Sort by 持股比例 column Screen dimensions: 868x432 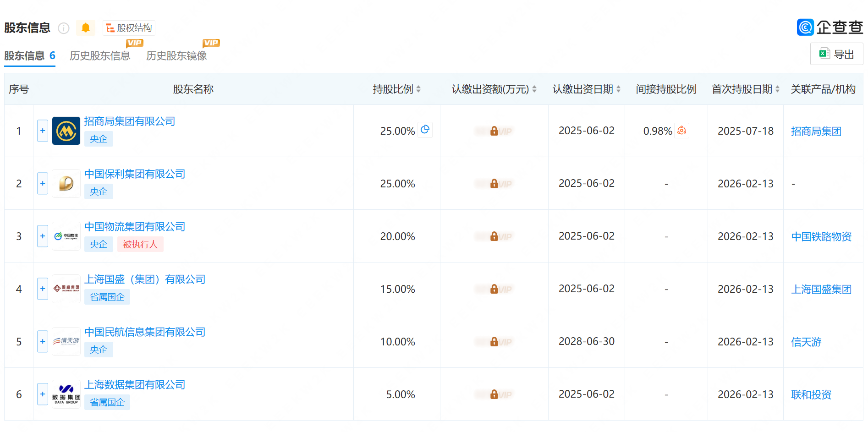pos(418,89)
